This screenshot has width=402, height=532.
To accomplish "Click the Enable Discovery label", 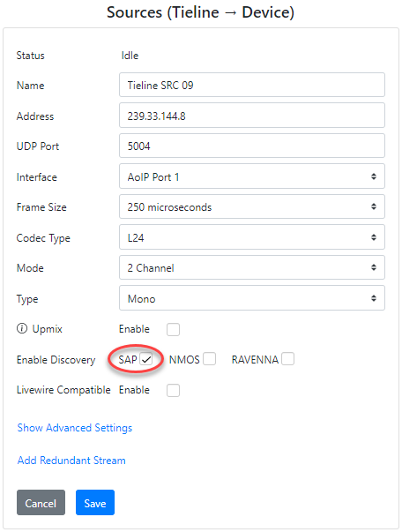I will tap(56, 360).
